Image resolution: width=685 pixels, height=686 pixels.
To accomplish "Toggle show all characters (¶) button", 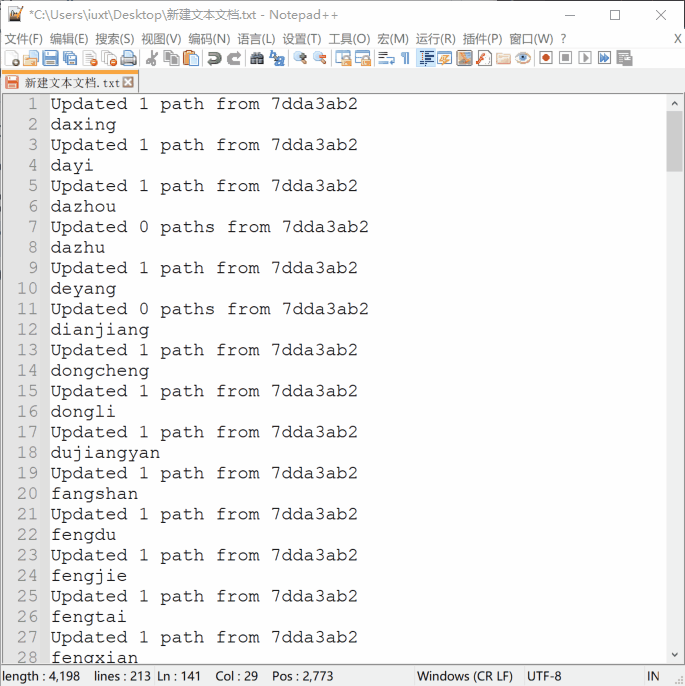I will [405, 59].
